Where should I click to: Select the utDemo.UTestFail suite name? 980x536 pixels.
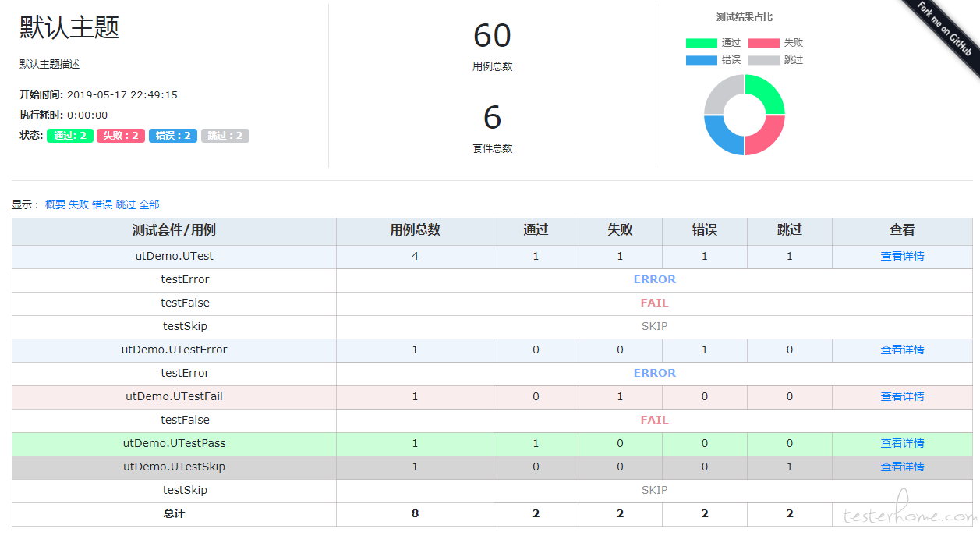click(x=174, y=396)
